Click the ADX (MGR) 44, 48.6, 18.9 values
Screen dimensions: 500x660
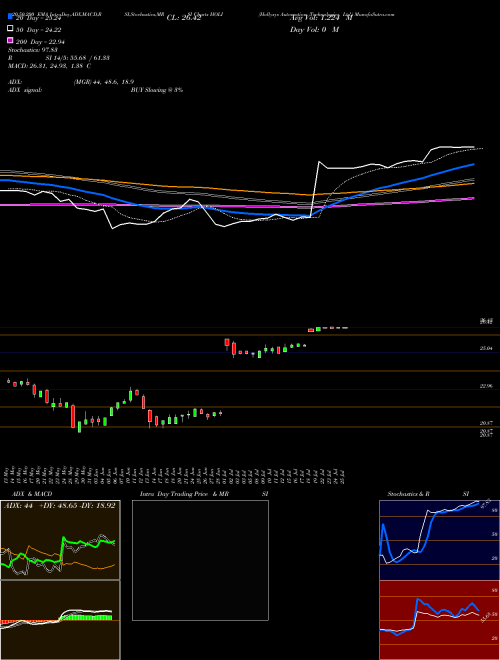point(104,82)
